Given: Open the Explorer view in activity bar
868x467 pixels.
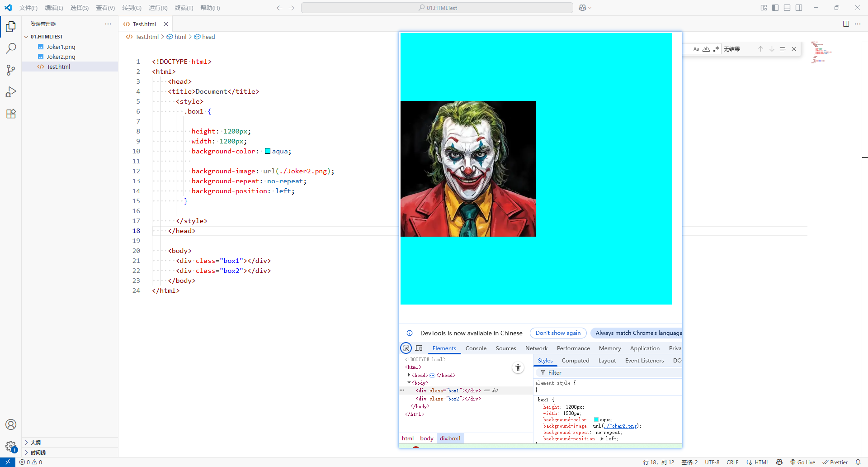Looking at the screenshot, I should tap(11, 27).
